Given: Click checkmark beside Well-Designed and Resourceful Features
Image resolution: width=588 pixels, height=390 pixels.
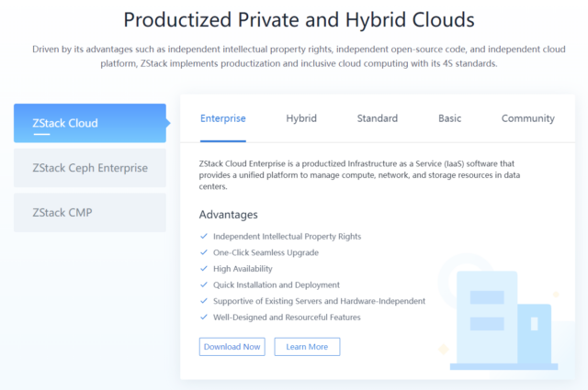Looking at the screenshot, I should (204, 317).
